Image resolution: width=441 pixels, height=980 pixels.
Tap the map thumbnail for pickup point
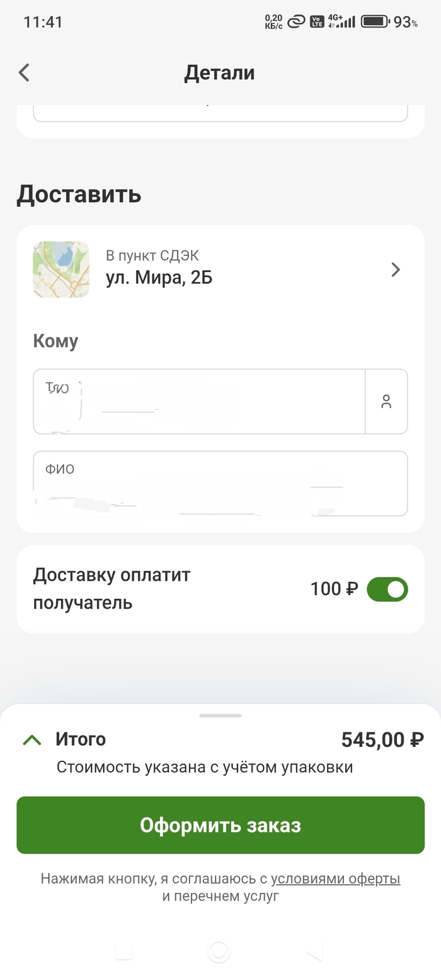tap(61, 270)
